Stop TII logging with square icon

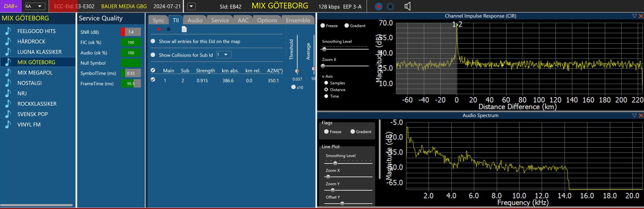(169, 29)
